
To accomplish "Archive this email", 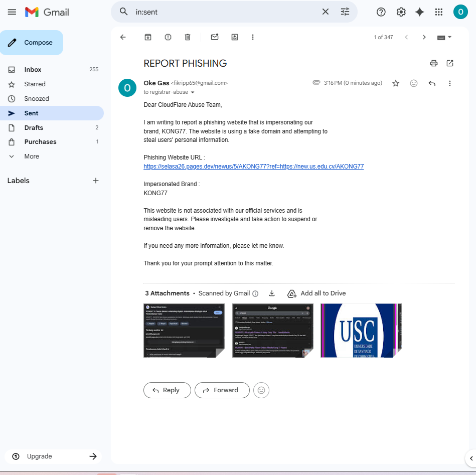I will pos(148,37).
